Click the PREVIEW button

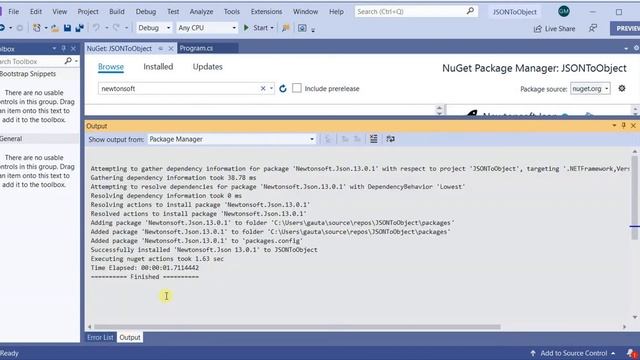(626, 28)
